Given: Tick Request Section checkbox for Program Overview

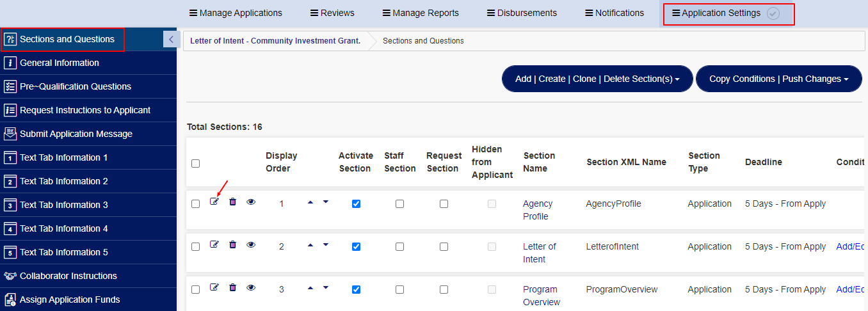Looking at the screenshot, I should click(x=444, y=290).
